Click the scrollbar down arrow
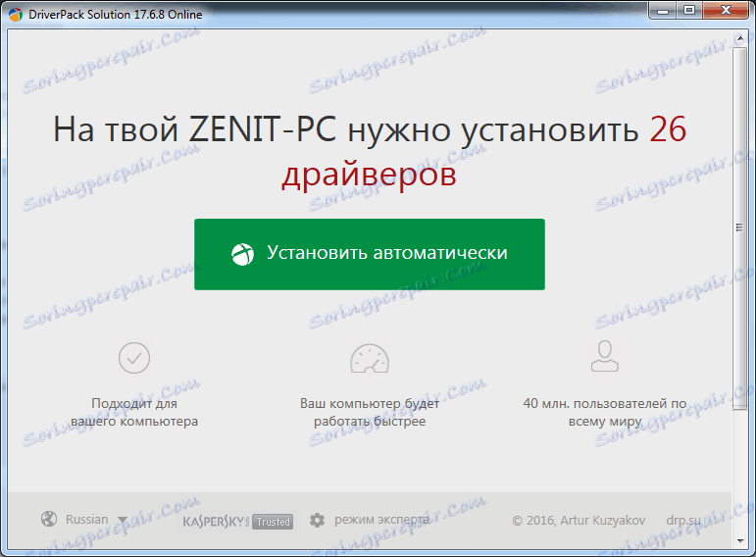 click(740, 541)
